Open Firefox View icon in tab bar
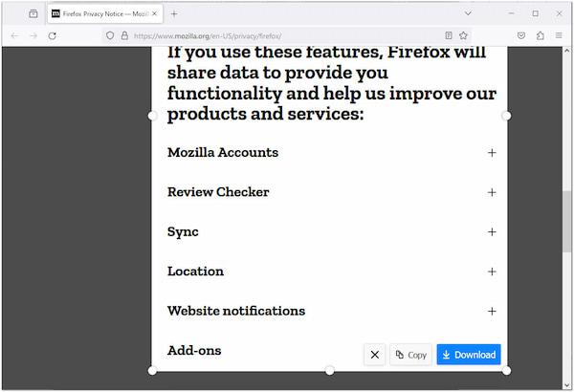 [x=33, y=14]
